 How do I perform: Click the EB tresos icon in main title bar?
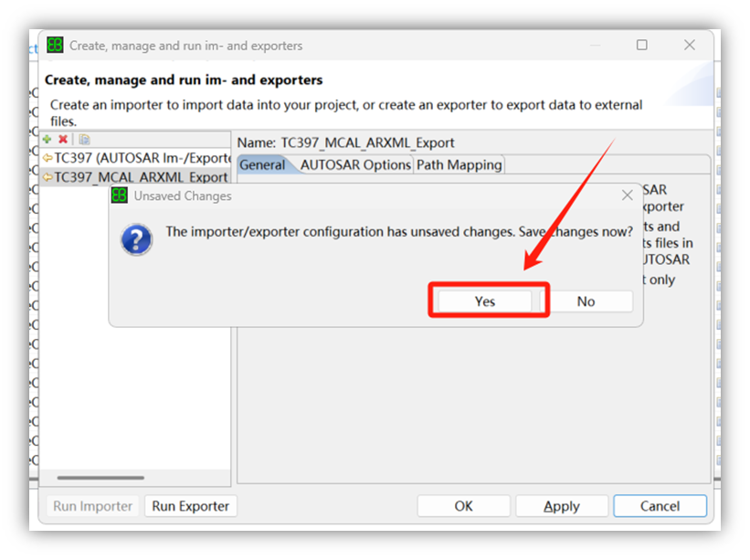[55, 45]
